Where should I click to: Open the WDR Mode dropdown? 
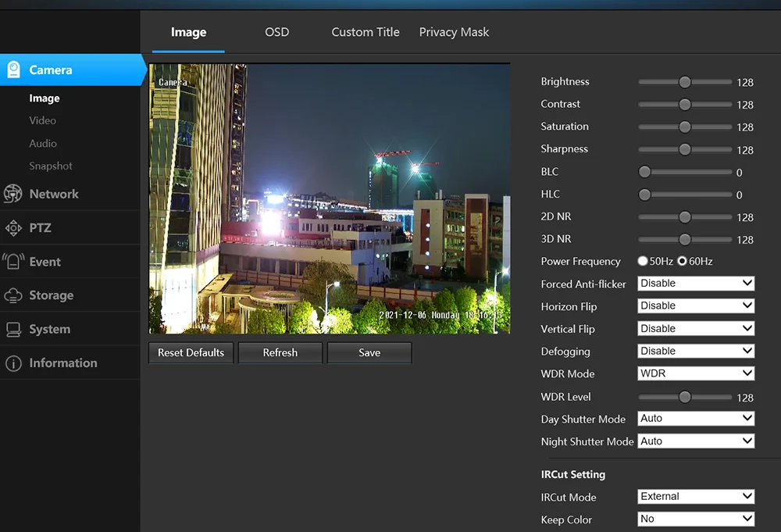[x=694, y=373]
